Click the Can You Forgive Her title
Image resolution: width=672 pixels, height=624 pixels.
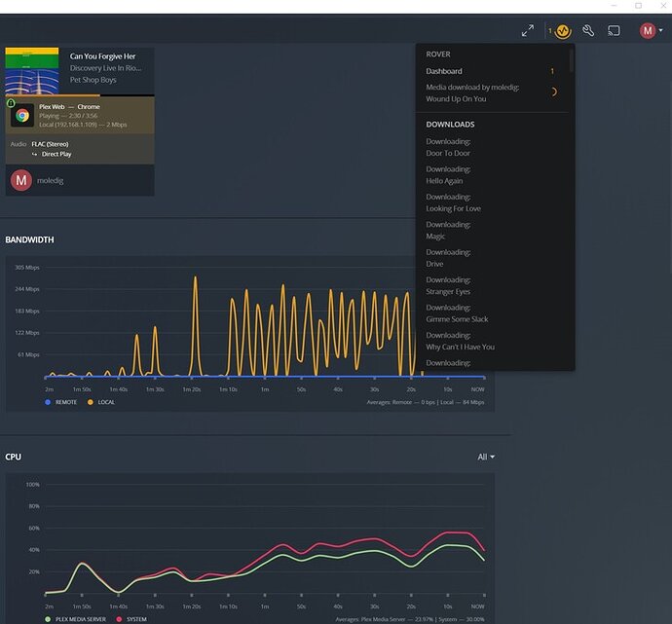[x=102, y=56]
